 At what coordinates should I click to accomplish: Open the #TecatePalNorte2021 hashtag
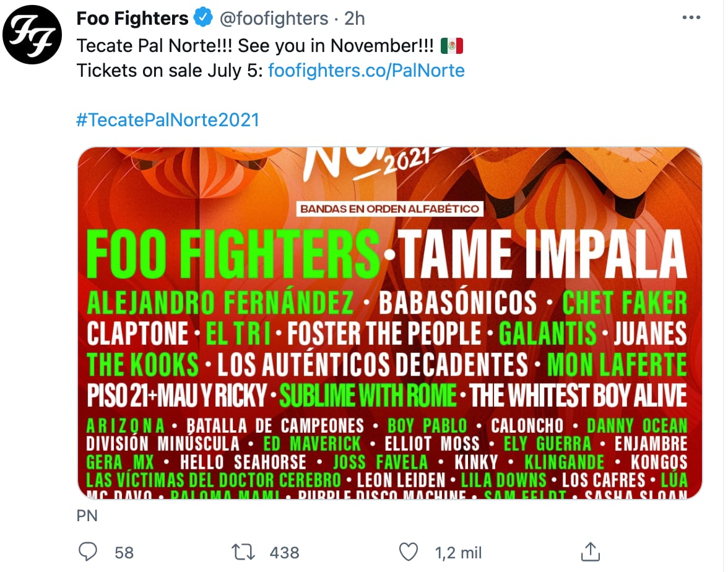[x=168, y=119]
